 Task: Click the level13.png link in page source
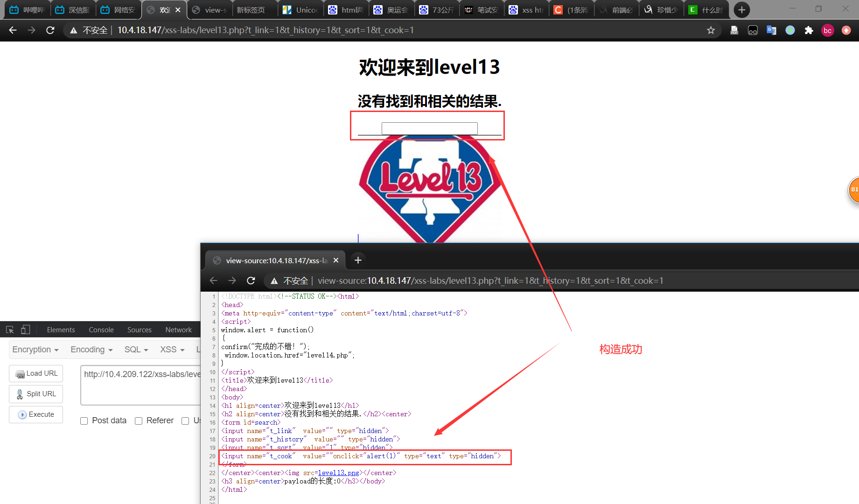(x=339, y=473)
